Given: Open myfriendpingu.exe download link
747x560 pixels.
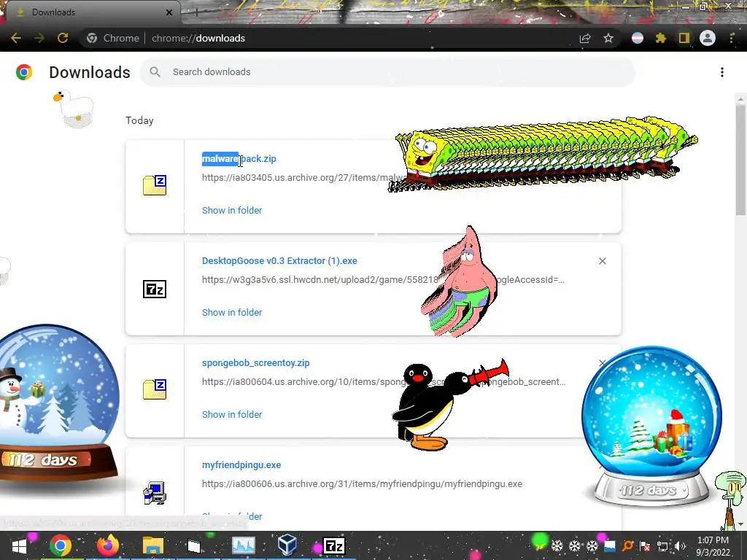Looking at the screenshot, I should click(241, 464).
